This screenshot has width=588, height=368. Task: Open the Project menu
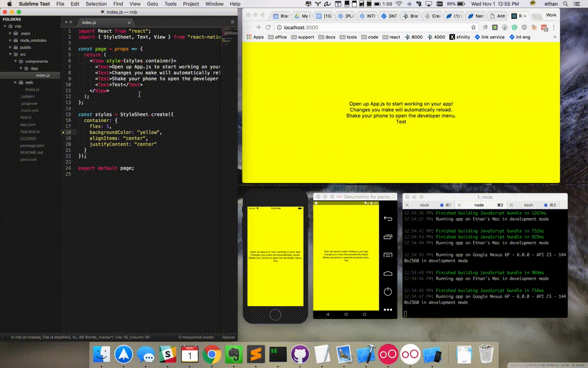click(x=191, y=4)
